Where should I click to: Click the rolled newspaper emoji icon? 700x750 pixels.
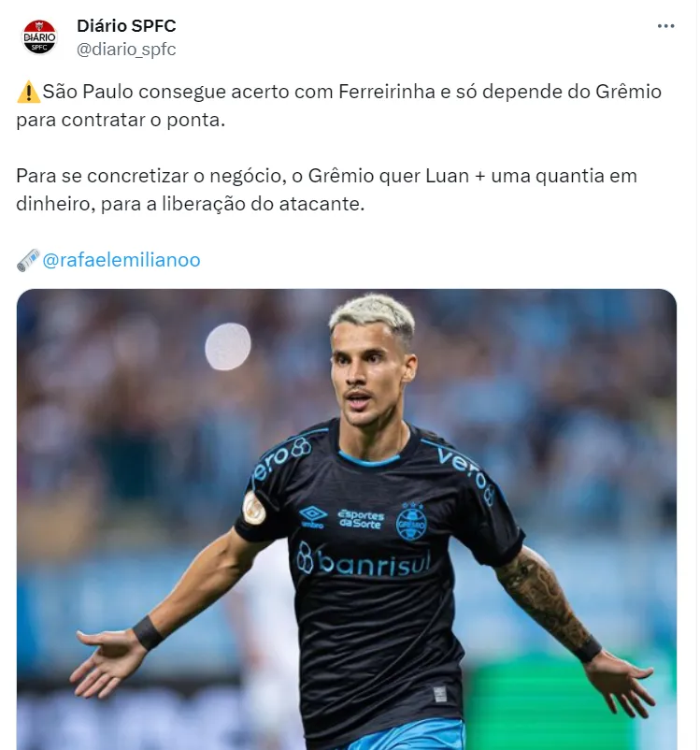point(28,260)
